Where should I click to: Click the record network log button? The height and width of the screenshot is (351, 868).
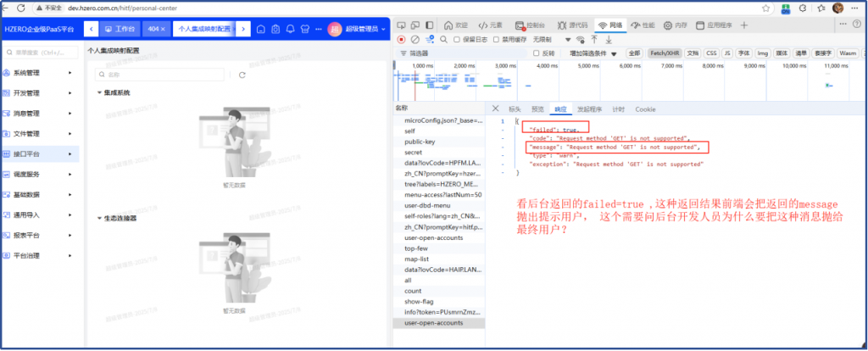click(x=402, y=39)
